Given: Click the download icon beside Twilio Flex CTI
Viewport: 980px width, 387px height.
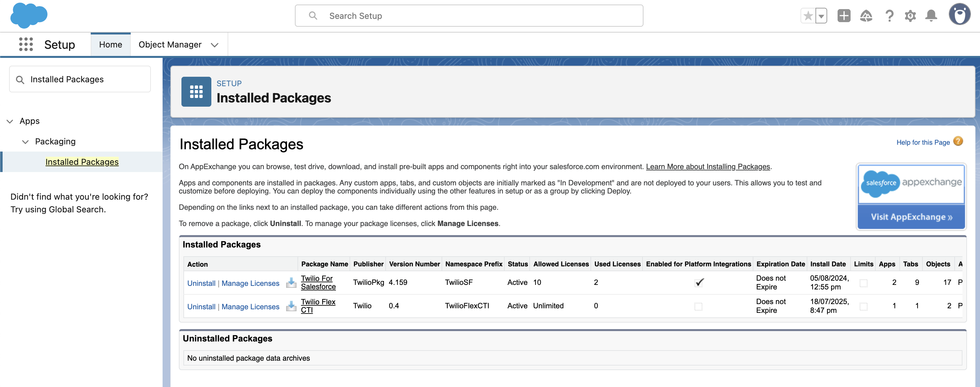Looking at the screenshot, I should coord(291,306).
